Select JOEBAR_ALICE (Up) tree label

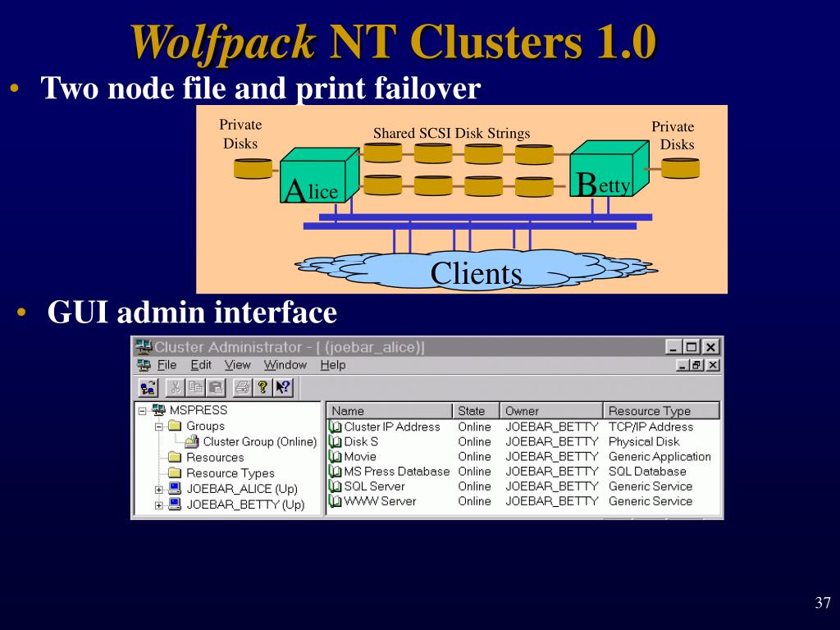[242, 489]
